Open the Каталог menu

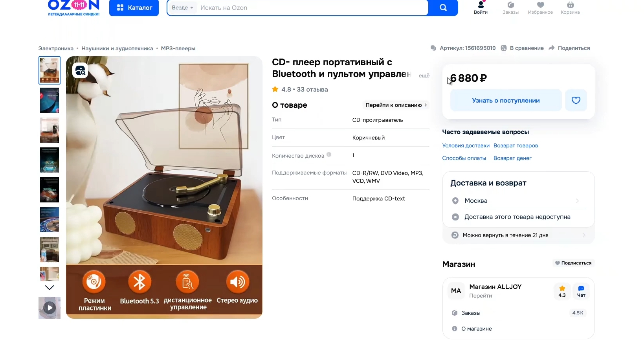(x=134, y=7)
